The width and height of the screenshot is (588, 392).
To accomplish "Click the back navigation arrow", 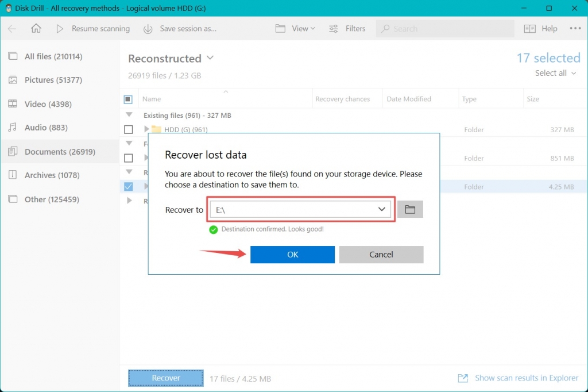I will 11,28.
